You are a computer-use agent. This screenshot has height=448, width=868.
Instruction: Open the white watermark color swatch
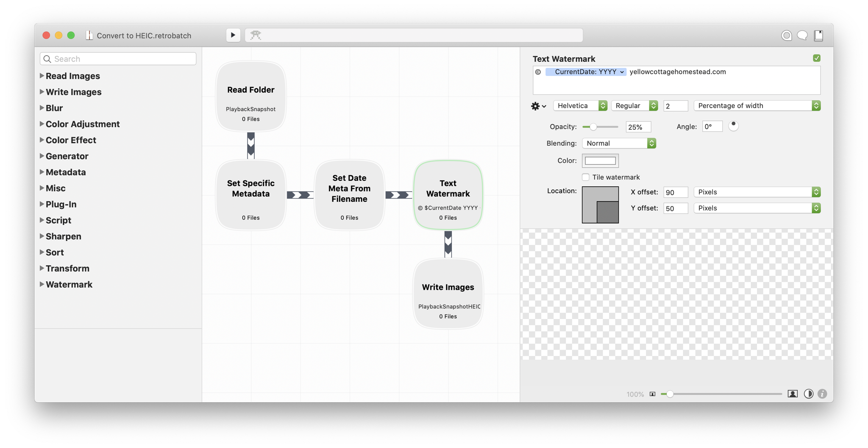(600, 161)
